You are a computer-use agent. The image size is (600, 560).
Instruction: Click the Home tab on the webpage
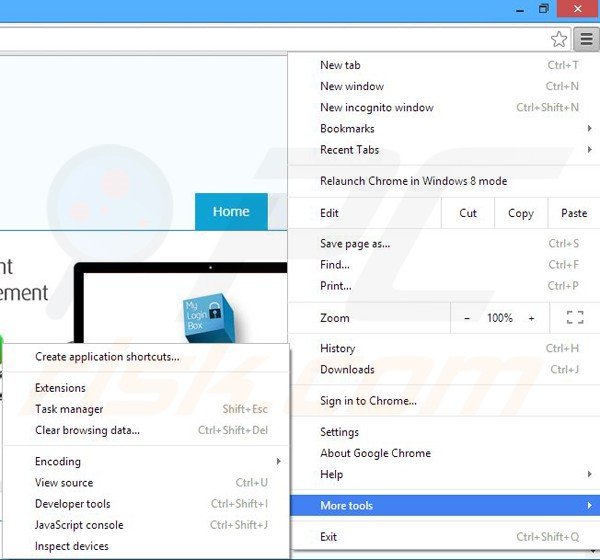point(231,212)
